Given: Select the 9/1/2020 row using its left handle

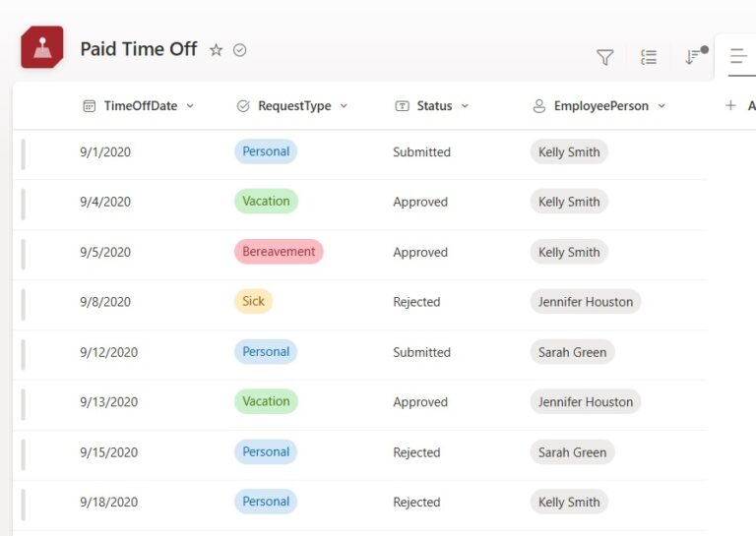Looking at the screenshot, I should pos(24,153).
